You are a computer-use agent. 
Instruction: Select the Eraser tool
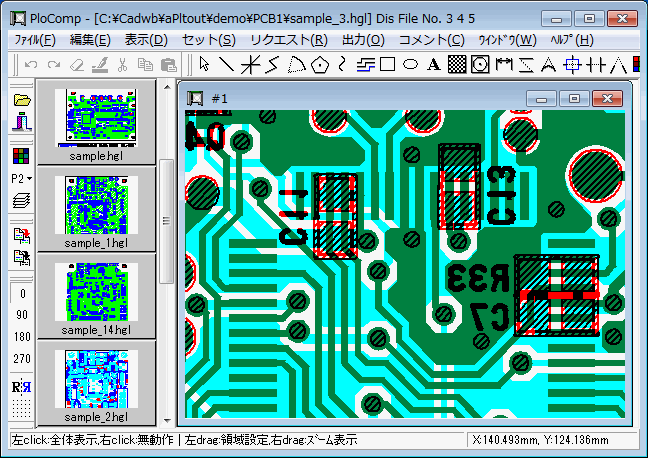click(77, 65)
